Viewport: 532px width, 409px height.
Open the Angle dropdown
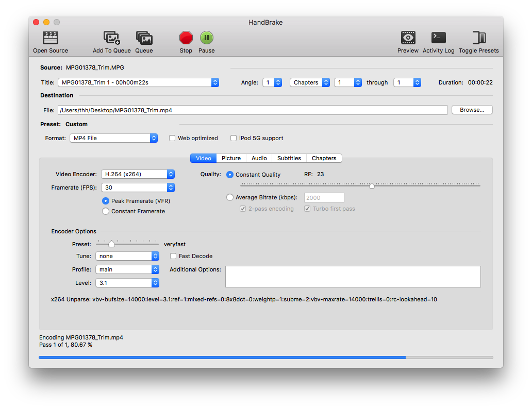point(272,82)
